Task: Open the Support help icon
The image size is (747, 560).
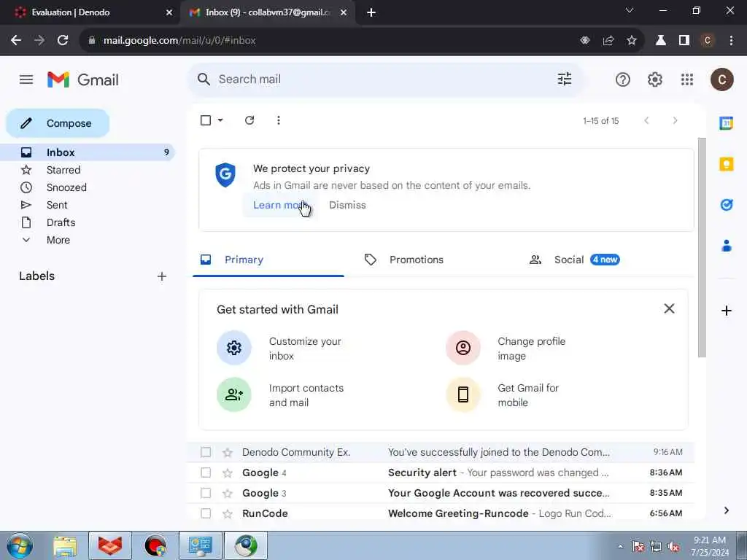Action: [623, 79]
